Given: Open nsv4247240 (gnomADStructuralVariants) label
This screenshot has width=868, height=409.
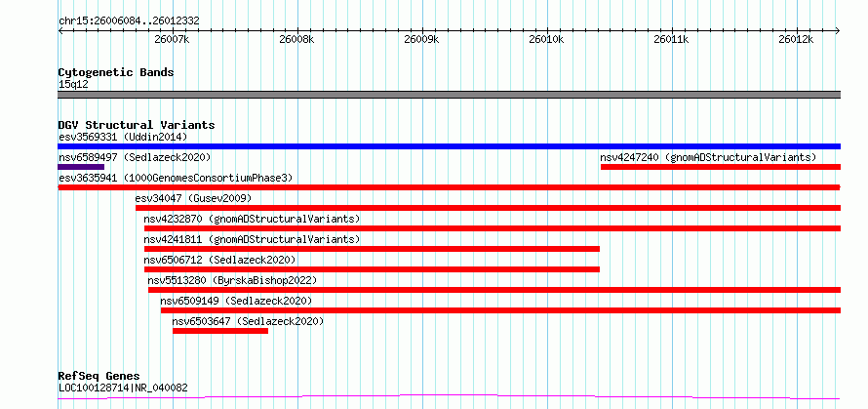Looking at the screenshot, I should (708, 157).
